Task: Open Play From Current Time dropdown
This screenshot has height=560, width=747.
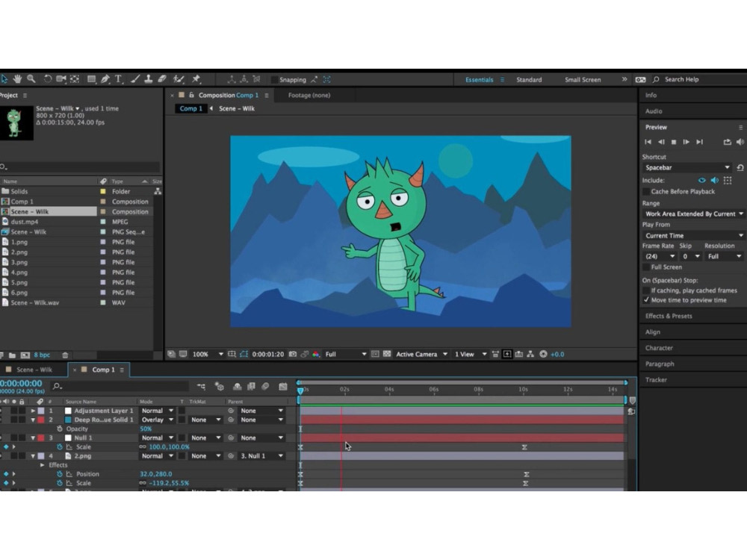Action: [693, 236]
